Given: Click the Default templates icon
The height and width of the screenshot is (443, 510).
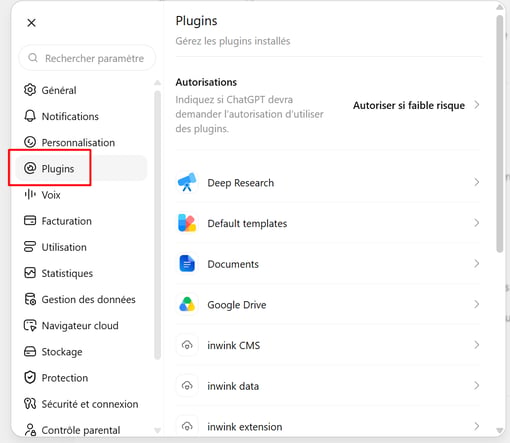Looking at the screenshot, I should (187, 223).
